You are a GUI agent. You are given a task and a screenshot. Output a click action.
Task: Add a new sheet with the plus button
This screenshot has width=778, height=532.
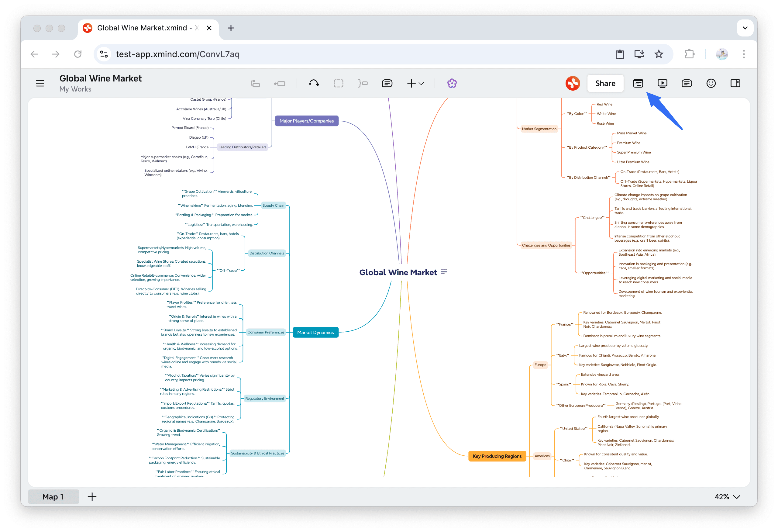pyautogui.click(x=92, y=497)
